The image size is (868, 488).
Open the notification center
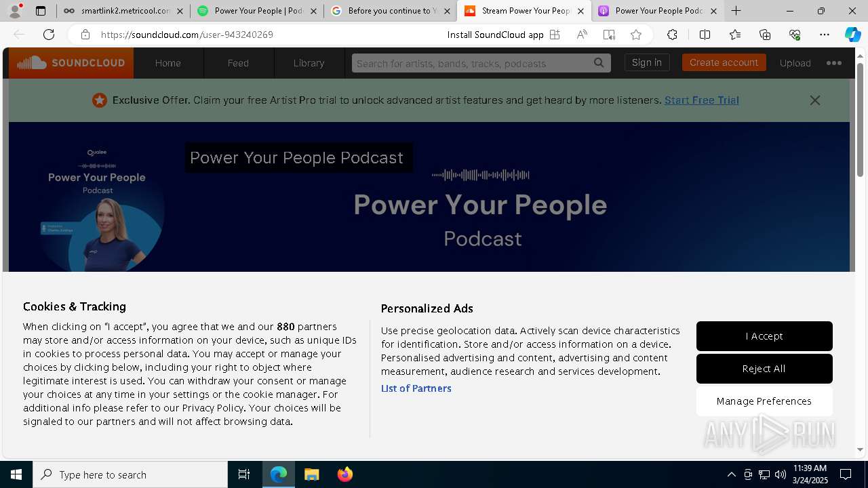click(846, 474)
